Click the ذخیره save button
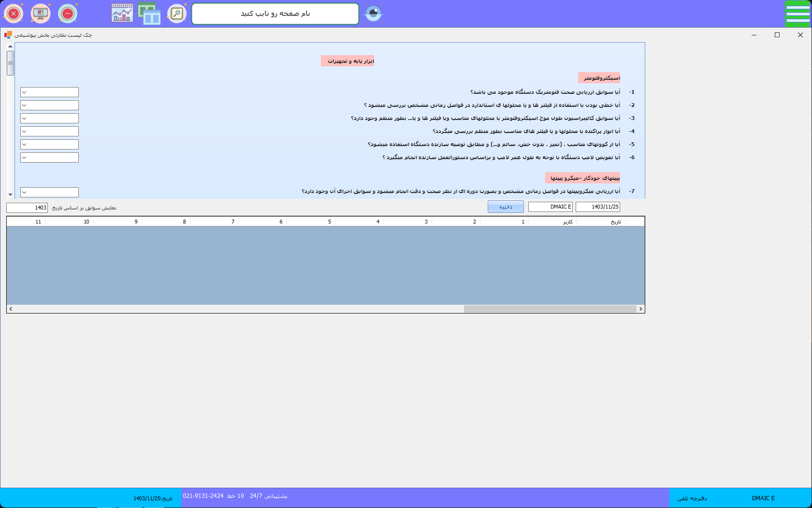This screenshot has width=812, height=508. pyautogui.click(x=506, y=207)
